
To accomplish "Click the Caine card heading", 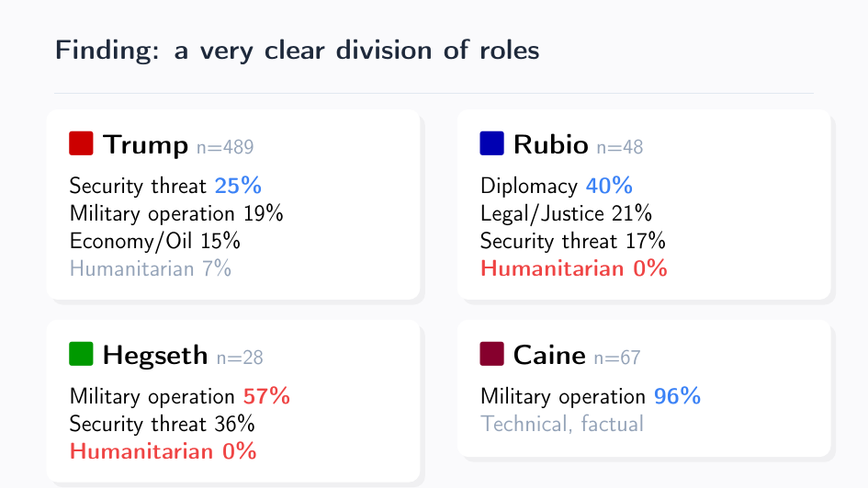I will (549, 355).
